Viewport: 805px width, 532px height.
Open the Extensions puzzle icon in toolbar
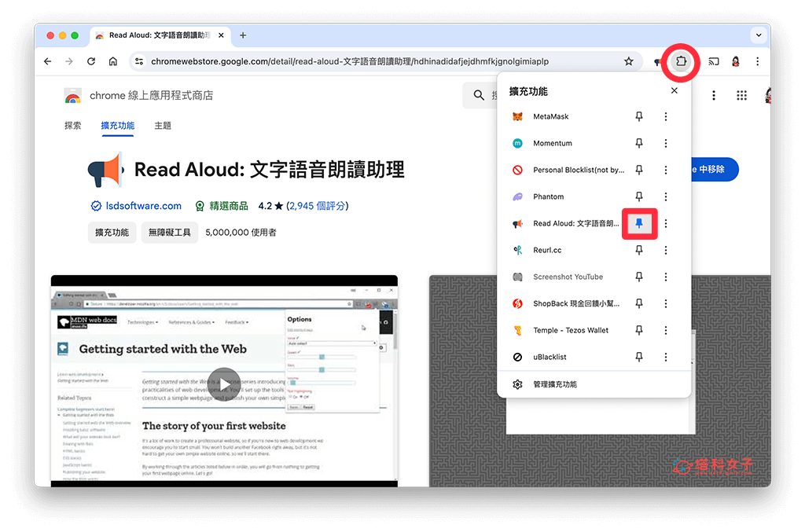(x=681, y=61)
